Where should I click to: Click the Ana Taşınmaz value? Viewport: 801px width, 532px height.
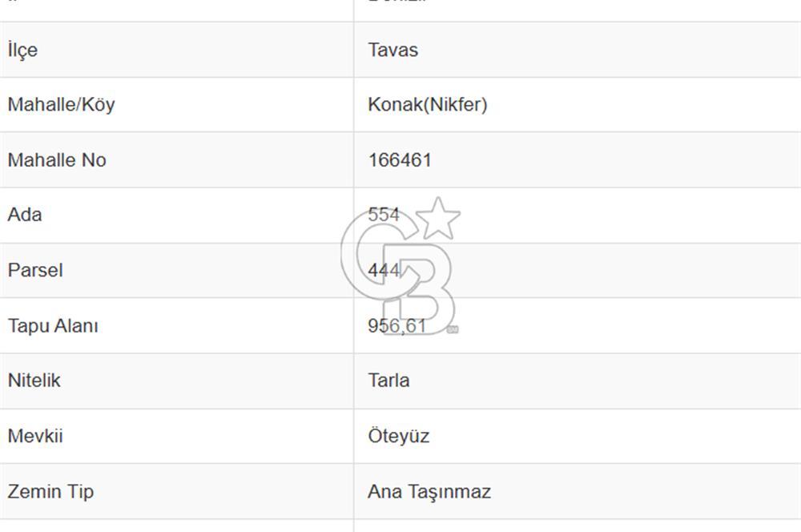pos(429,492)
